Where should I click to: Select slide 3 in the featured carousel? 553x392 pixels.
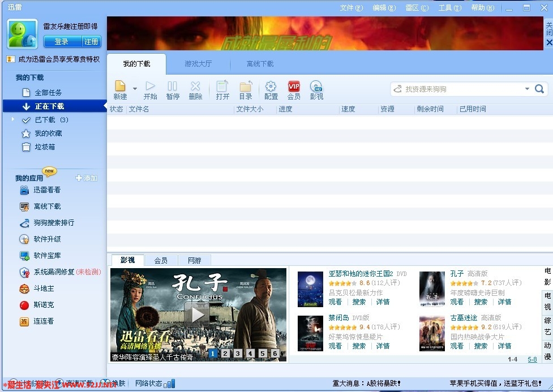pyautogui.click(x=238, y=353)
